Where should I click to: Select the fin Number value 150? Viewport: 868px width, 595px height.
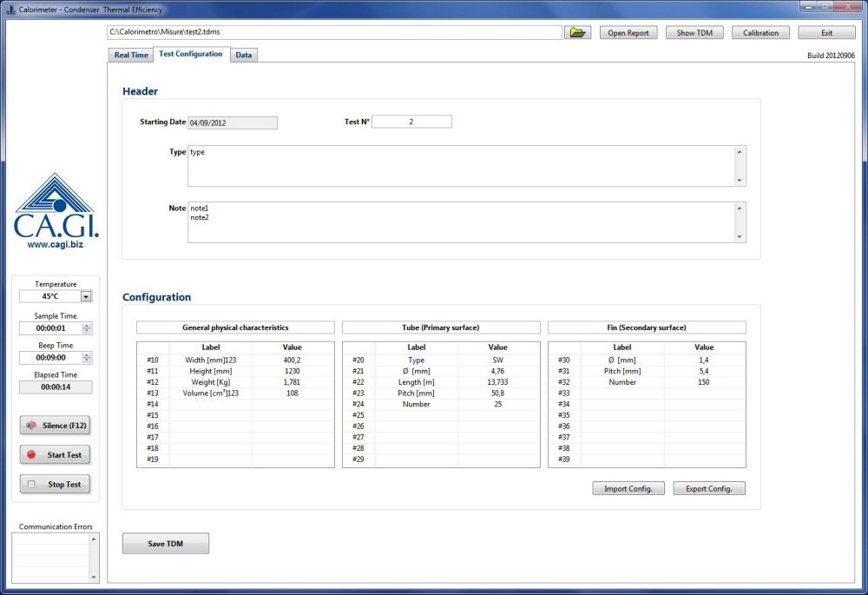click(x=704, y=382)
